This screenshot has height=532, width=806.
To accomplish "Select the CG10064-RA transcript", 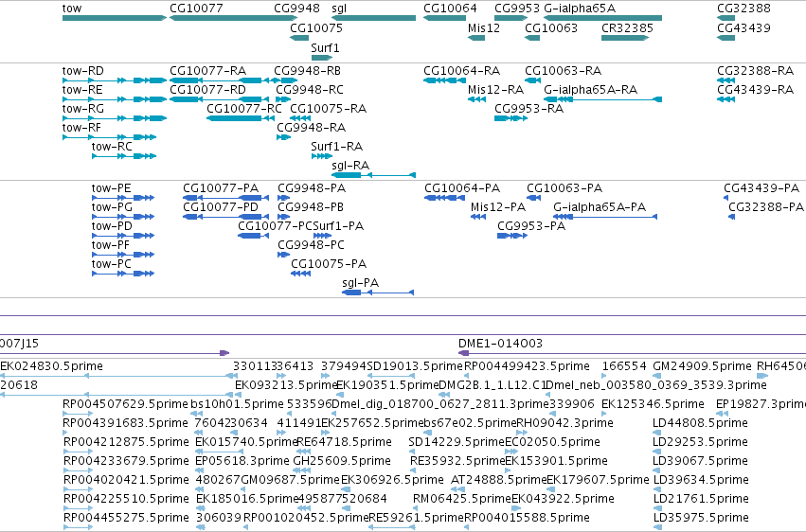I will click(444, 80).
